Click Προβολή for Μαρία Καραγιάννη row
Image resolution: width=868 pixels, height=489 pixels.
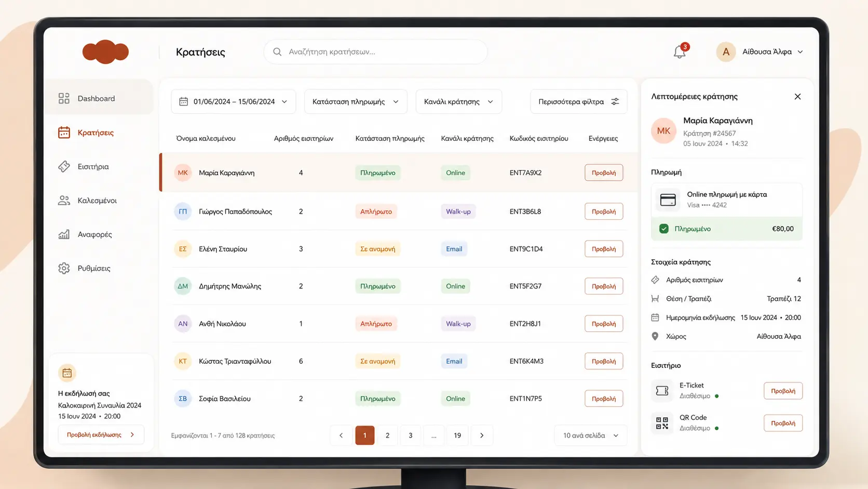click(604, 173)
